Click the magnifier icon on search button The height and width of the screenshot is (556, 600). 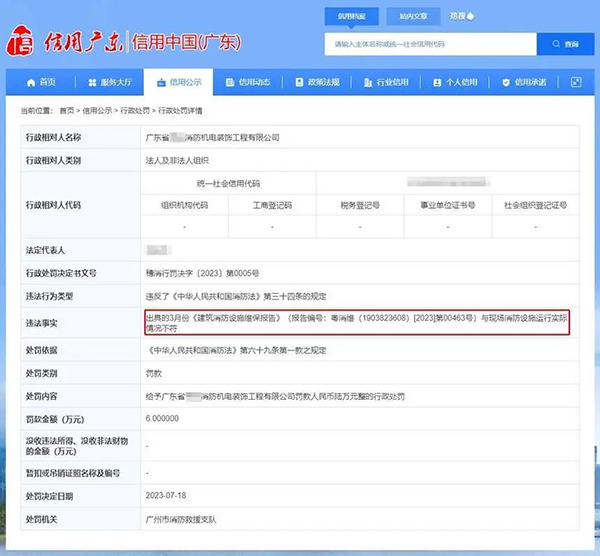[x=555, y=44]
